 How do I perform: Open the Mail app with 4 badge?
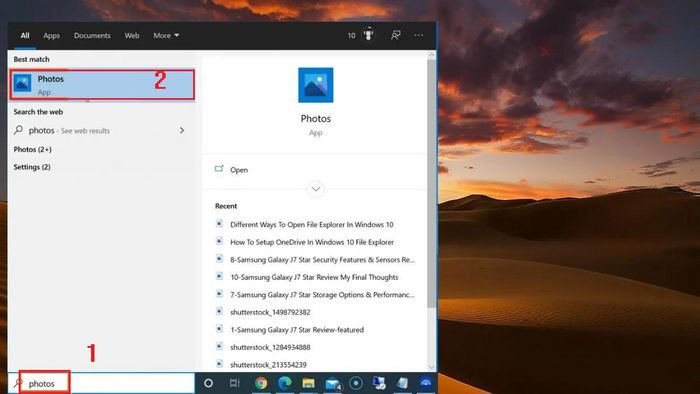(x=333, y=384)
